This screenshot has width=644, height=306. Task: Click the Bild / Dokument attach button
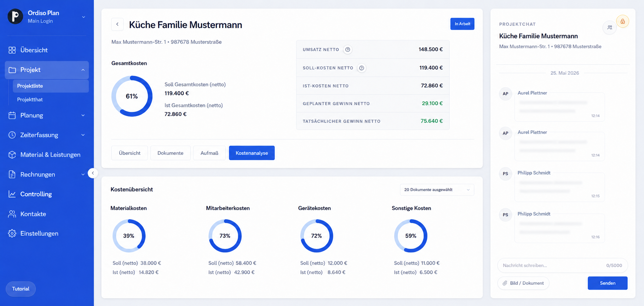523,283
